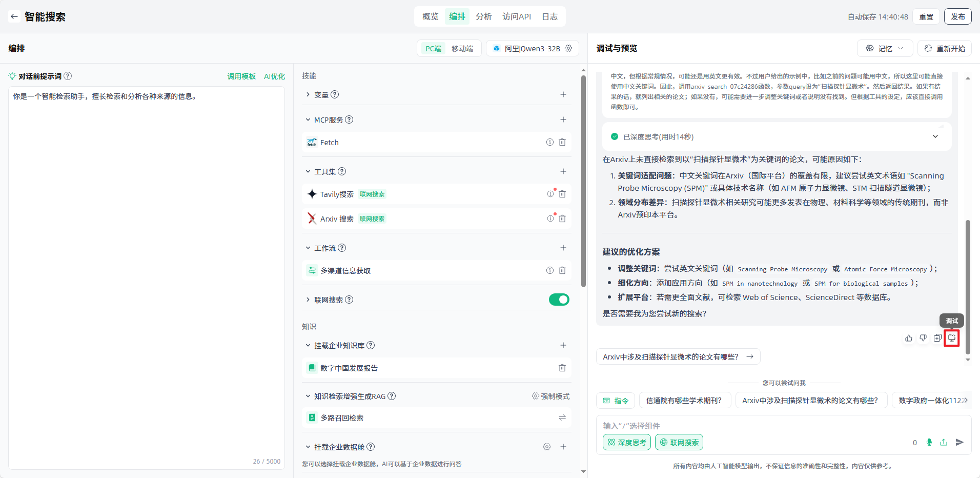Click the AI优化 link
980x478 pixels.
coord(274,76)
